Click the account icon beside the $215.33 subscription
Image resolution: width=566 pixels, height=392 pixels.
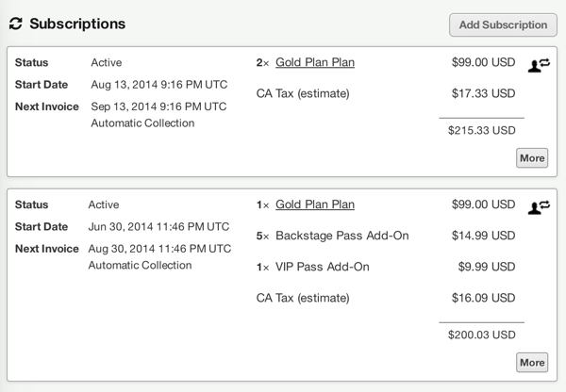point(539,65)
